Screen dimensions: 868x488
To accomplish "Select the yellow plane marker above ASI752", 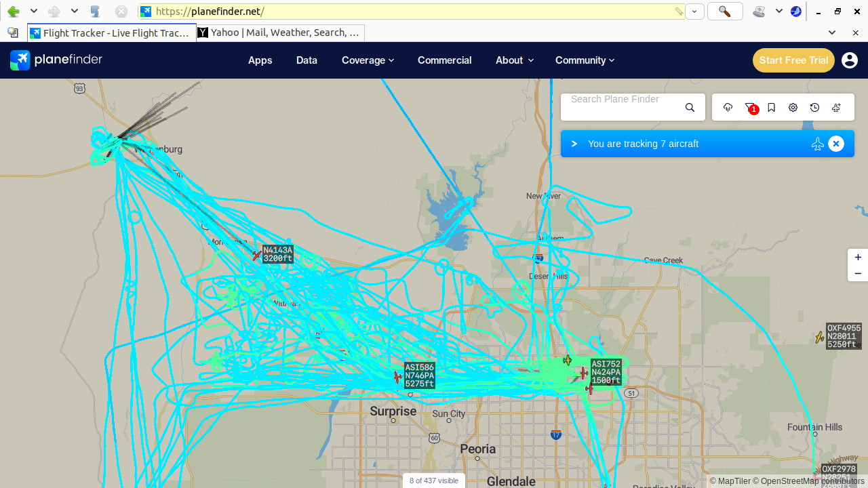I will coord(568,360).
